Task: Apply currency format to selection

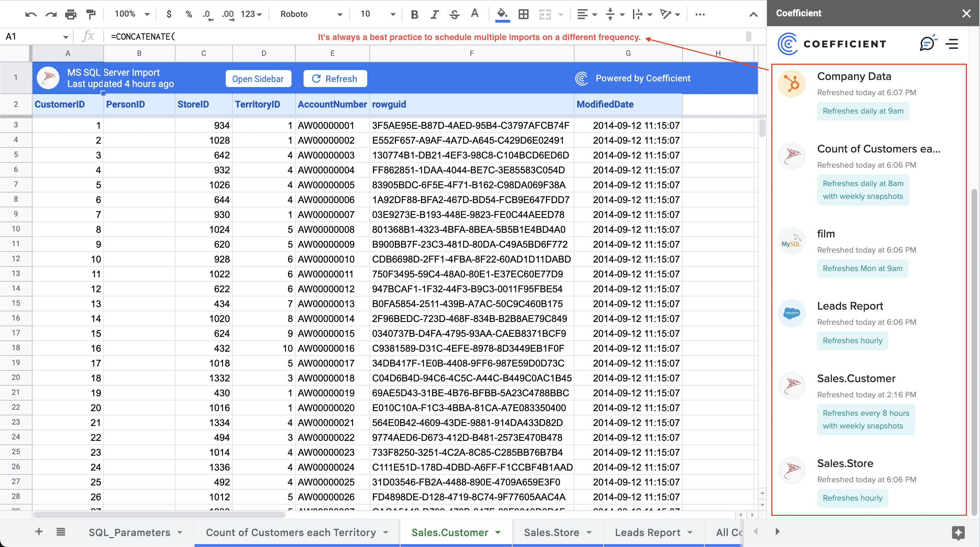Action: tap(168, 14)
